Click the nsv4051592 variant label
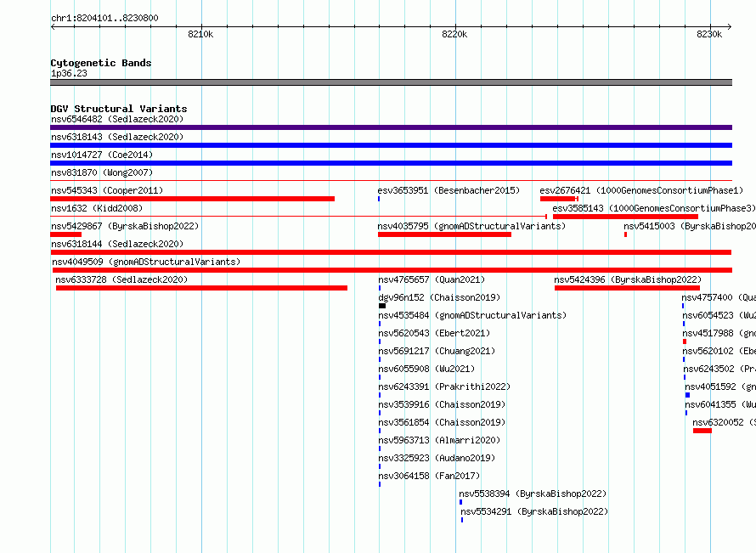Viewport: 756px width, 553px height. coord(721,387)
